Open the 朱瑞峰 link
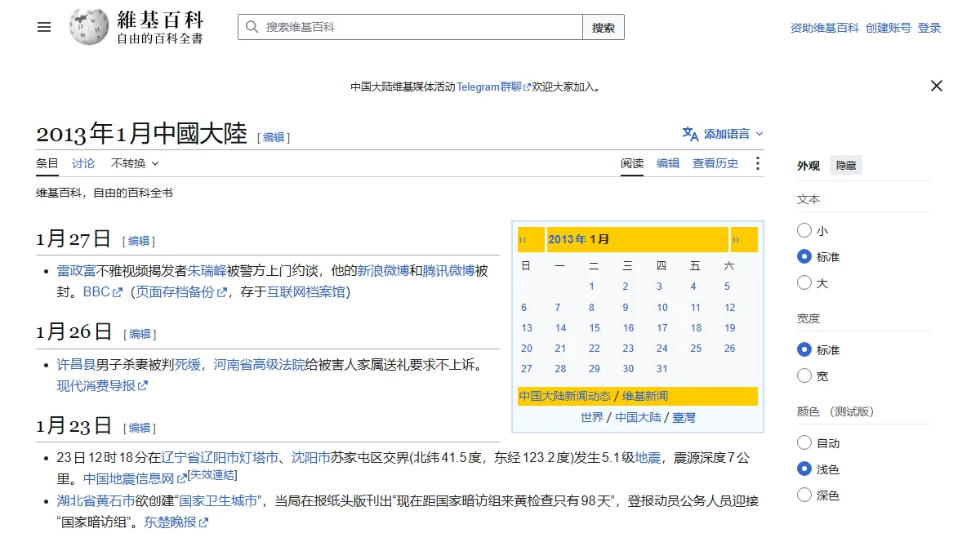 click(207, 270)
